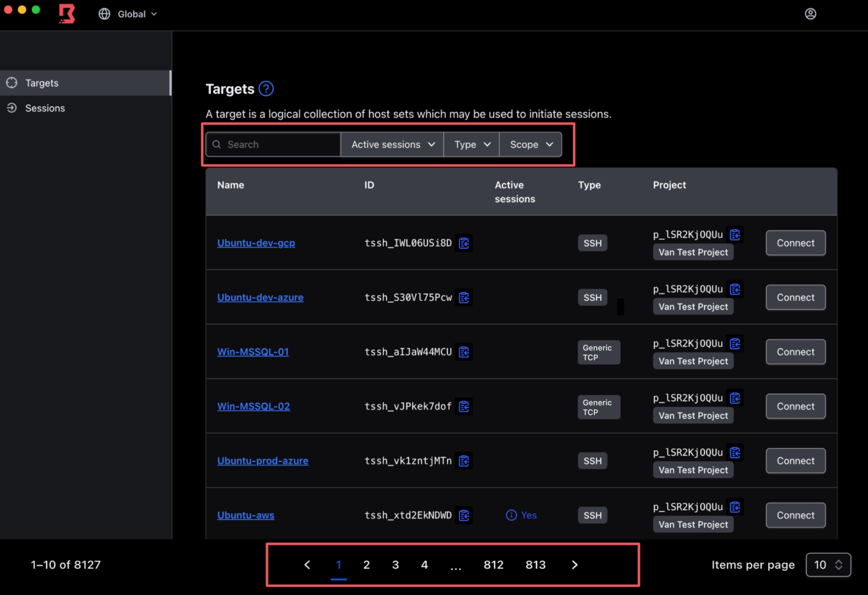The image size is (868, 595).
Task: Copy the ID of Ubuntu-dev-gcp
Action: (464, 243)
